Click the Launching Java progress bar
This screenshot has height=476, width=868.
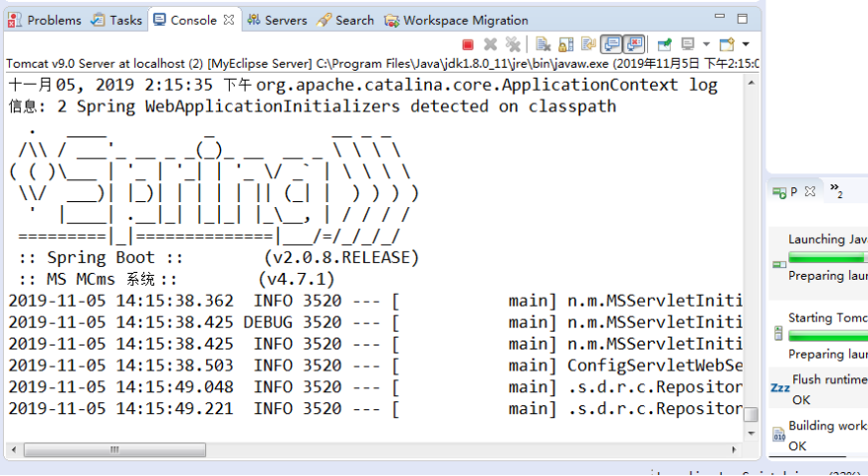(x=828, y=257)
